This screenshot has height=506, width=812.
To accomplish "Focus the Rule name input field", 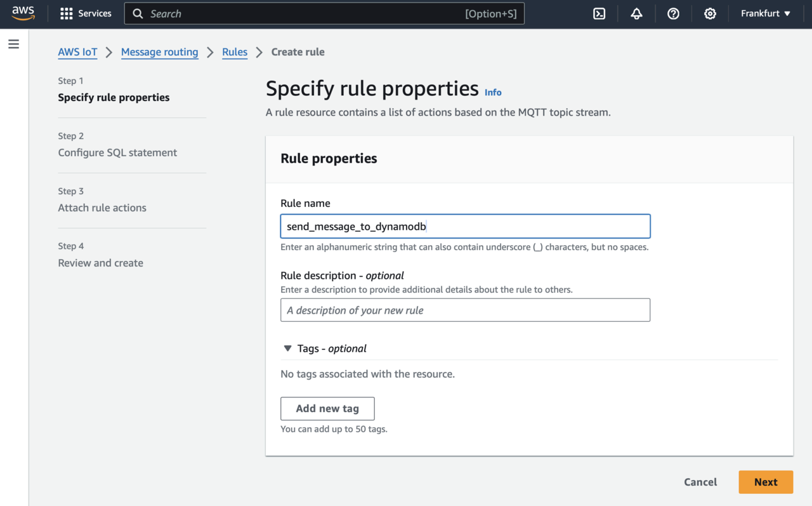I will tap(465, 227).
